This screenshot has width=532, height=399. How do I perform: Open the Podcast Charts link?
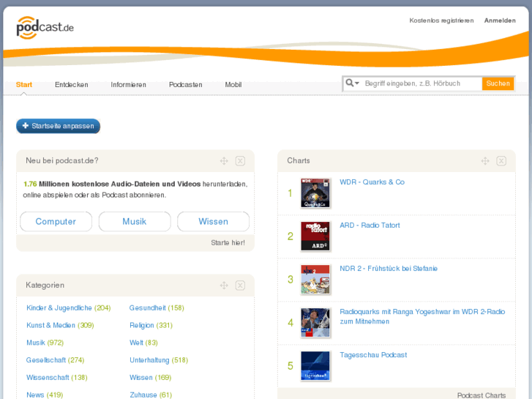[x=481, y=395]
